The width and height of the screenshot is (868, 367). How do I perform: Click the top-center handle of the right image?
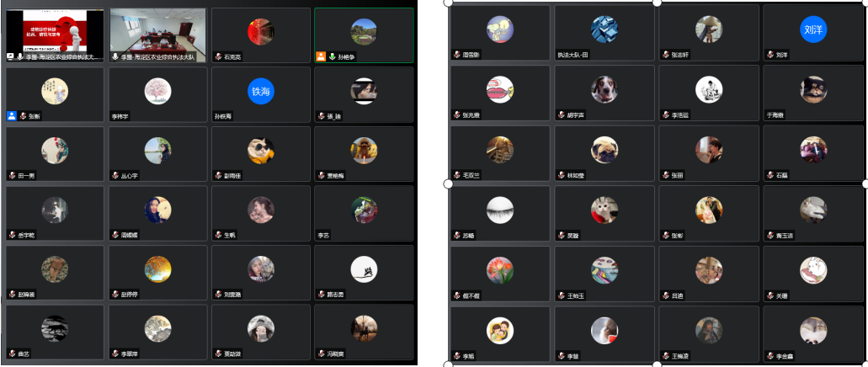657,3
